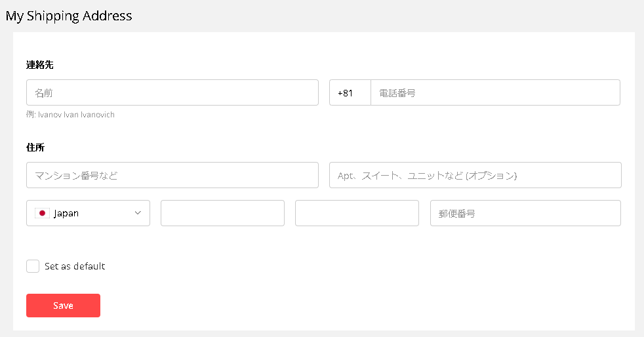Click the 例: prefix of name hint
This screenshot has height=337, width=644.
click(x=31, y=115)
